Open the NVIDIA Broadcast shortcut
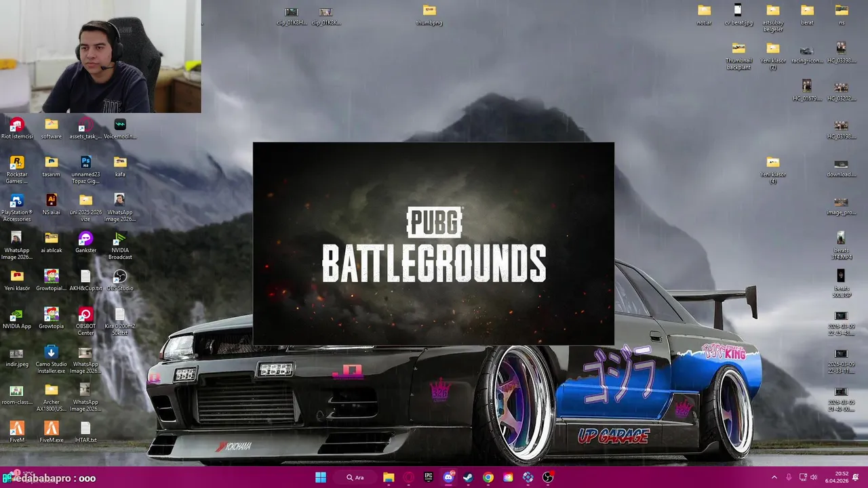Image resolution: width=868 pixels, height=488 pixels. [120, 245]
